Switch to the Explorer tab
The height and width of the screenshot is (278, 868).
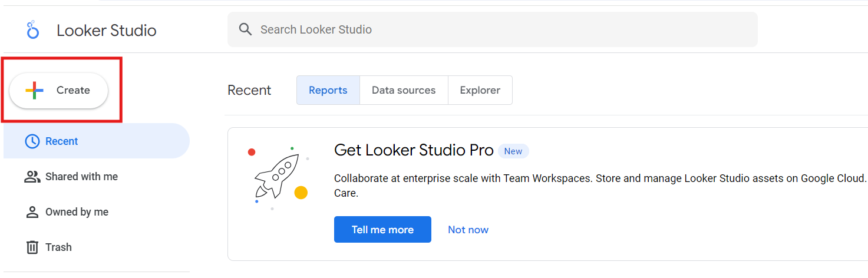[480, 90]
